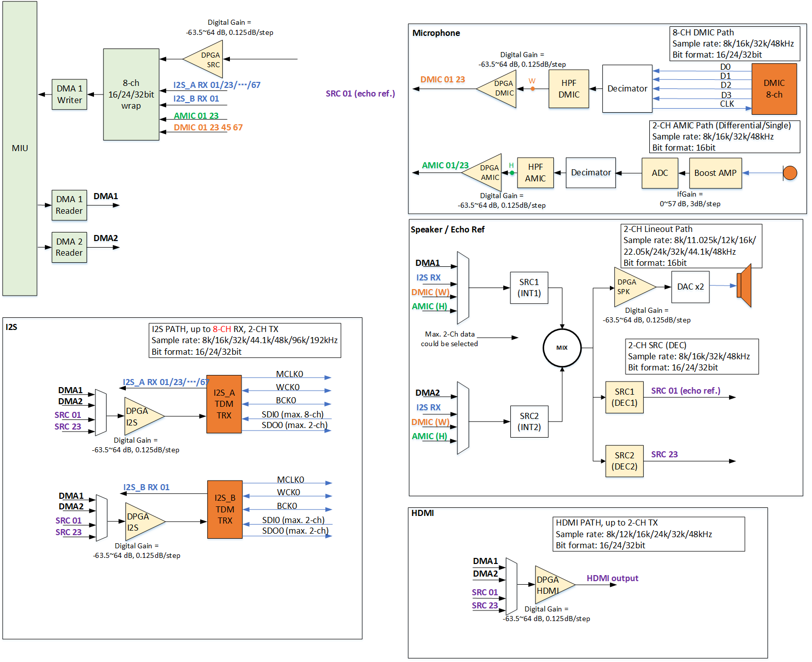Screen dimensions: 812x662
Task: Select the DPGA SRC amplifier triangle
Action: point(203,59)
